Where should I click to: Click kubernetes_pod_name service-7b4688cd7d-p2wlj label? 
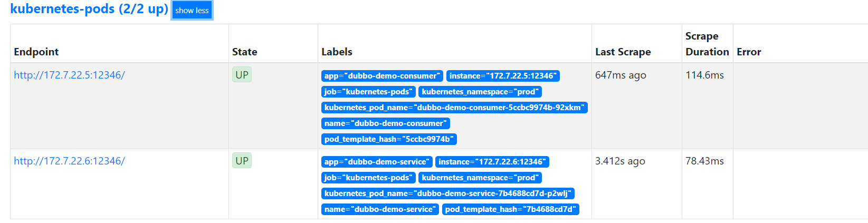[448, 193]
